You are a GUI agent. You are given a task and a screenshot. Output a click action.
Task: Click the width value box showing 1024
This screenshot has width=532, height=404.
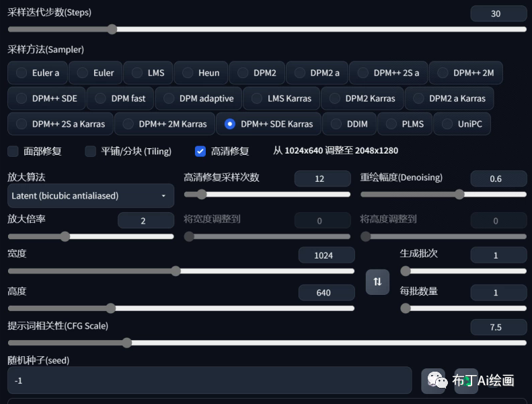(326, 255)
